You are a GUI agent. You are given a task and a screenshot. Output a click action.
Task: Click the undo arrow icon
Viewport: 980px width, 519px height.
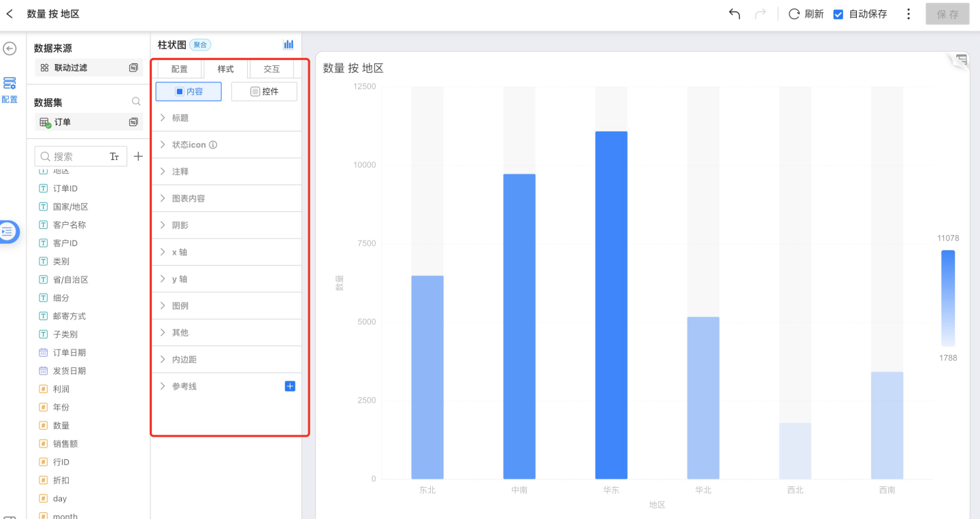click(734, 14)
